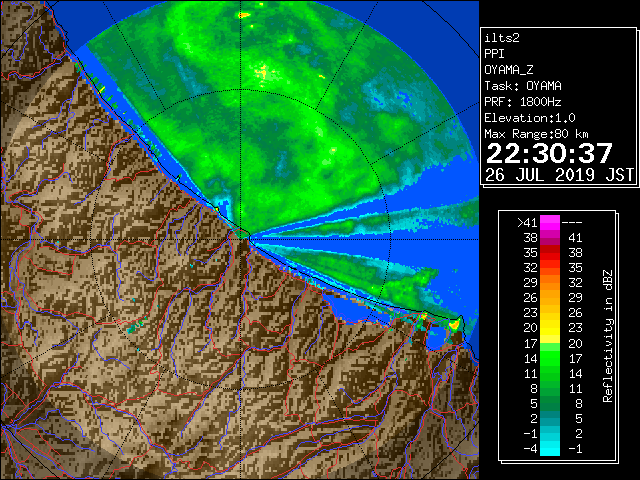
Task: Click the 'PRF: 1800Hz' text
Action: coord(523,102)
